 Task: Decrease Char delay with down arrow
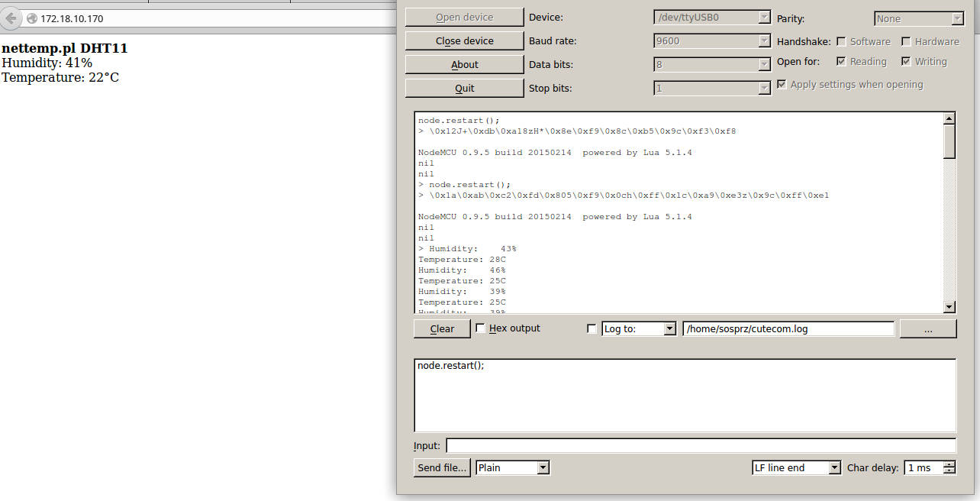[949, 471]
